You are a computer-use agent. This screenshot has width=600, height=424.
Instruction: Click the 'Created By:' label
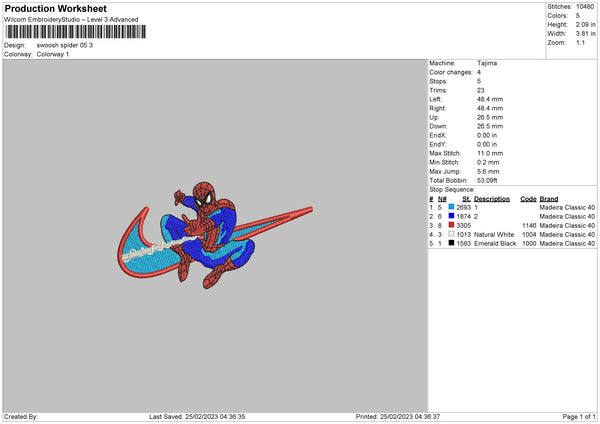pos(21,417)
